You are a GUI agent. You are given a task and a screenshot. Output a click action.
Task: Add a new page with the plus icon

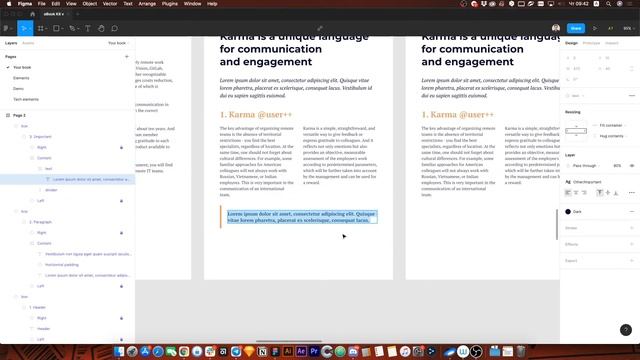click(127, 57)
